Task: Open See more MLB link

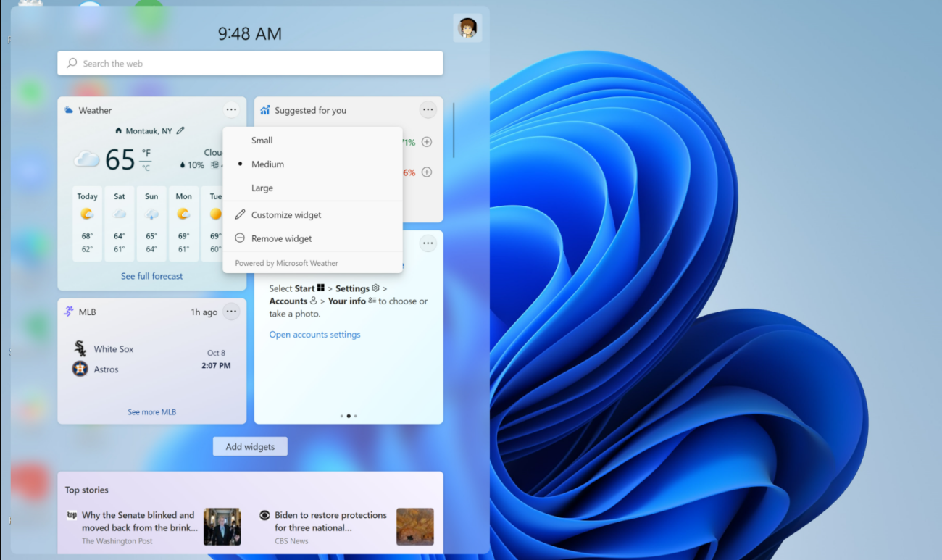Action: point(151,412)
